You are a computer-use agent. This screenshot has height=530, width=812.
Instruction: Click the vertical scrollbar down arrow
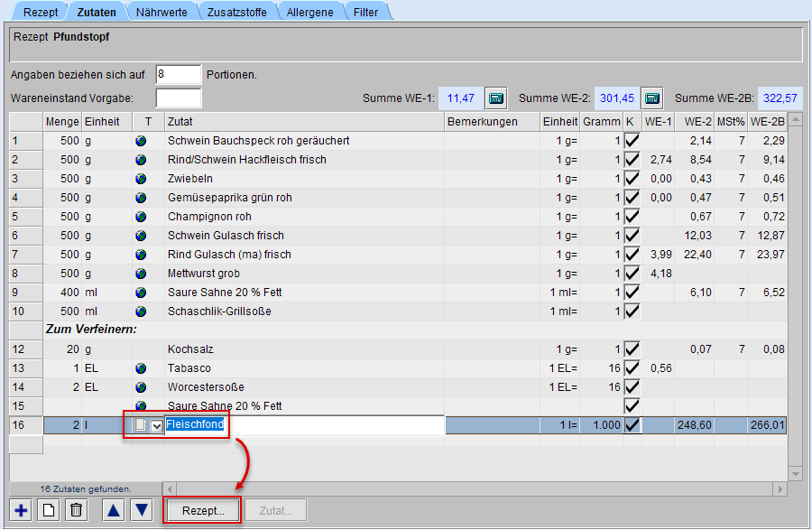796,473
